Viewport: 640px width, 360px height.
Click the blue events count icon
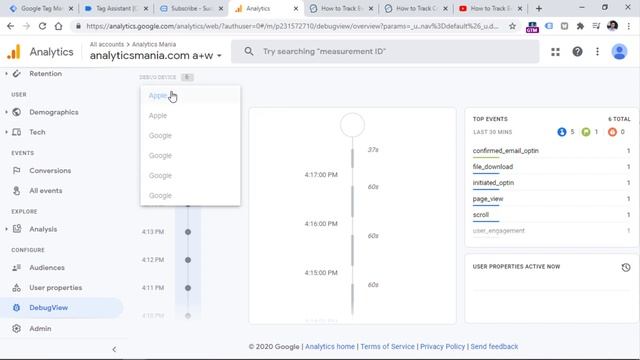[562, 132]
